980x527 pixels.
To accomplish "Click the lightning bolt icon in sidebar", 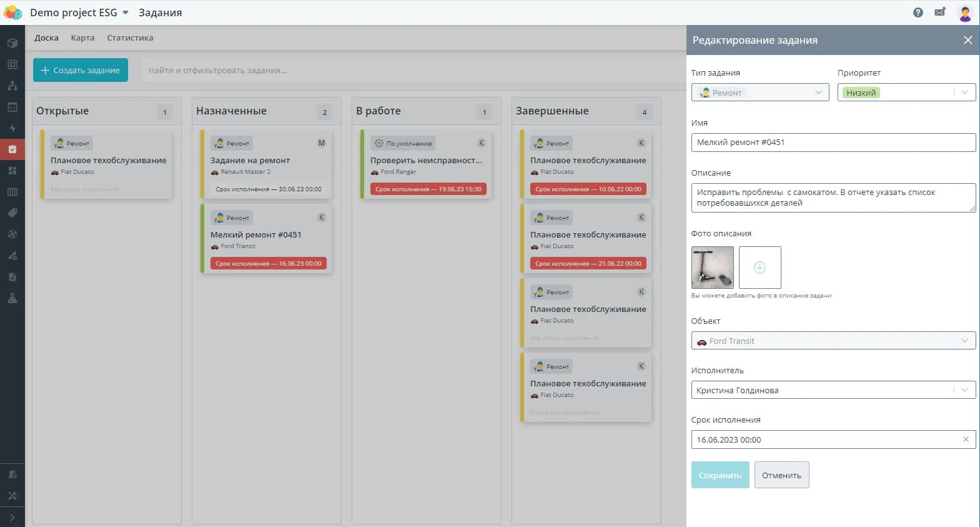I will tap(12, 128).
